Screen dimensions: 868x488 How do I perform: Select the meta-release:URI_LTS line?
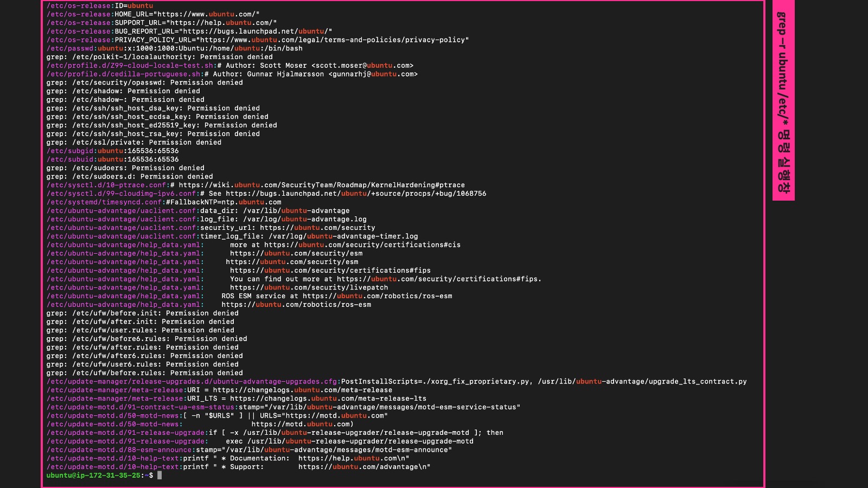pos(237,399)
